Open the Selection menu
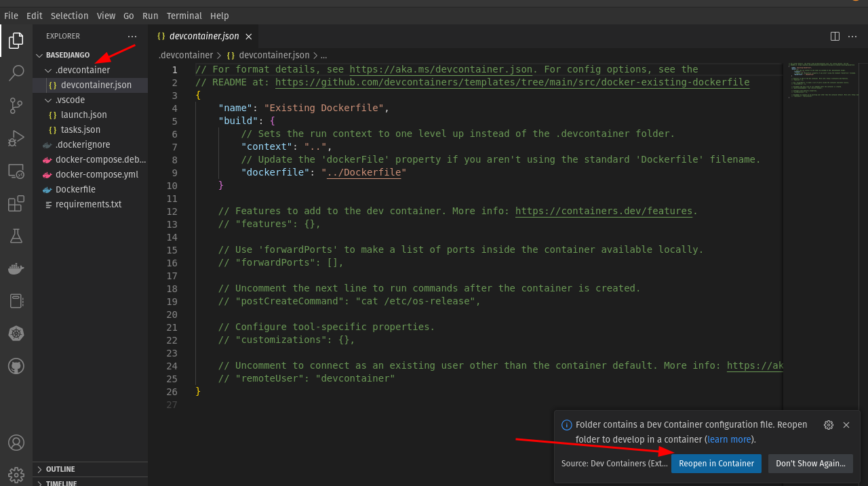This screenshot has width=868, height=486. pos(70,16)
